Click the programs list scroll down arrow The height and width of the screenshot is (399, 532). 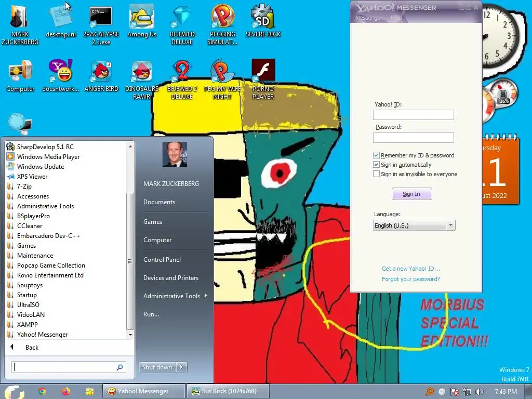[x=130, y=335]
